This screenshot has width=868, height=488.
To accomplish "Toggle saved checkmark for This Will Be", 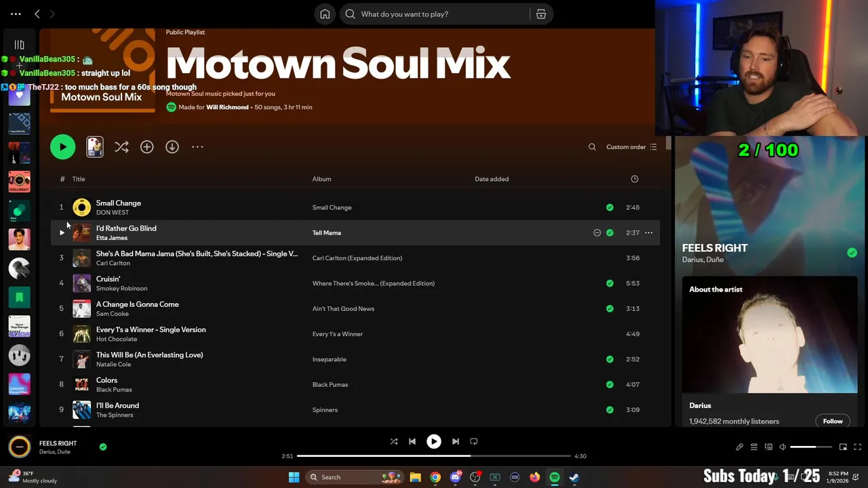I will (x=610, y=359).
